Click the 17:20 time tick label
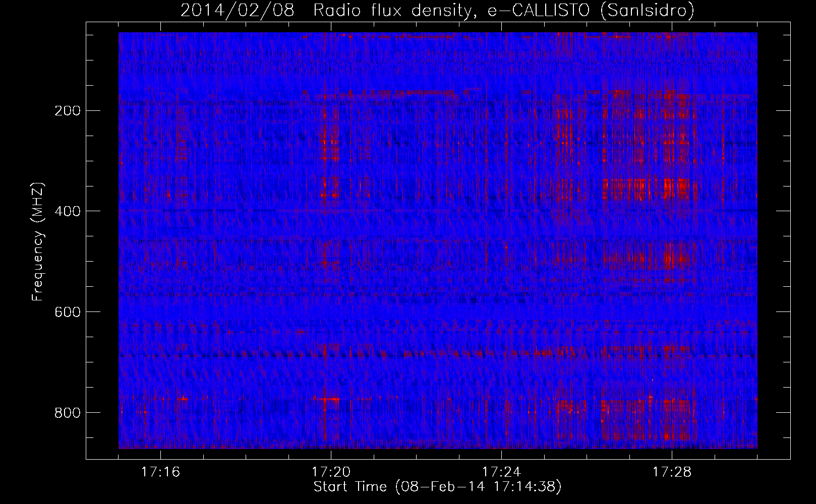Viewport: 816px width, 504px height. click(x=331, y=472)
